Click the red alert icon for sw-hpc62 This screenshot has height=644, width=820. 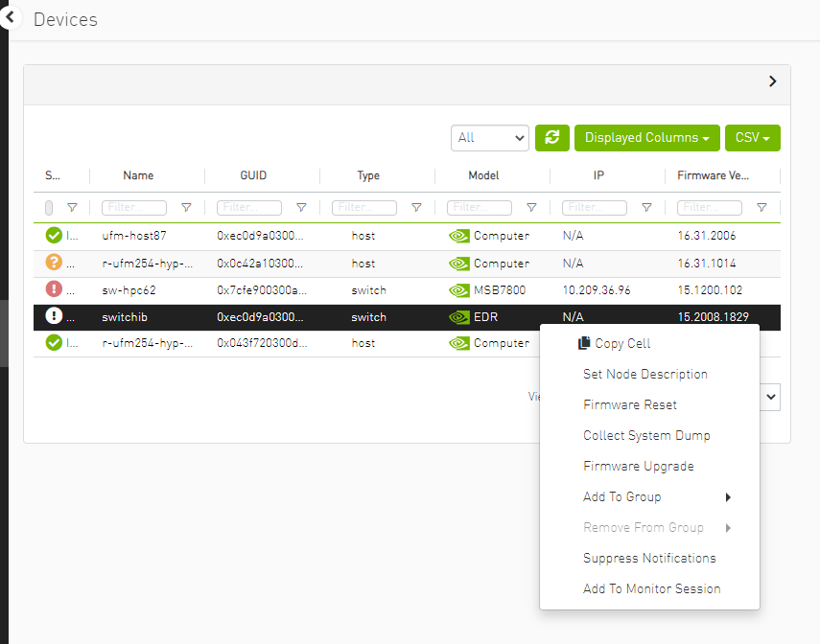pos(54,290)
